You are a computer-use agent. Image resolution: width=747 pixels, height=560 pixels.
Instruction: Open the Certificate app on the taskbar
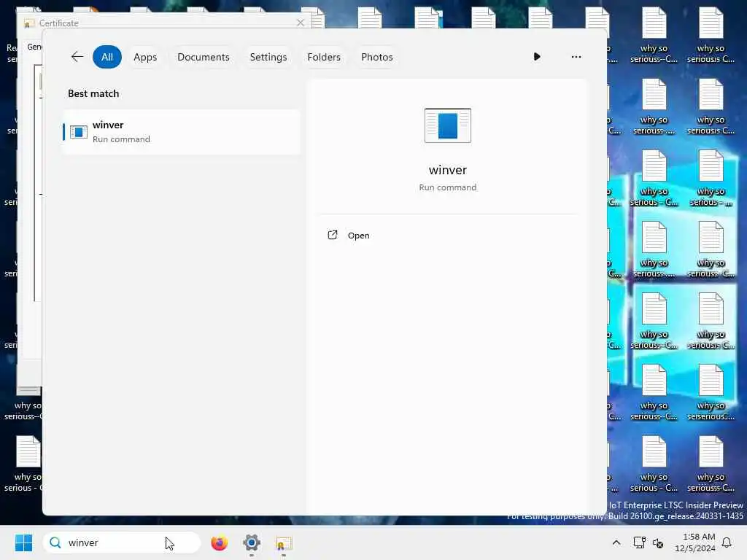point(284,543)
